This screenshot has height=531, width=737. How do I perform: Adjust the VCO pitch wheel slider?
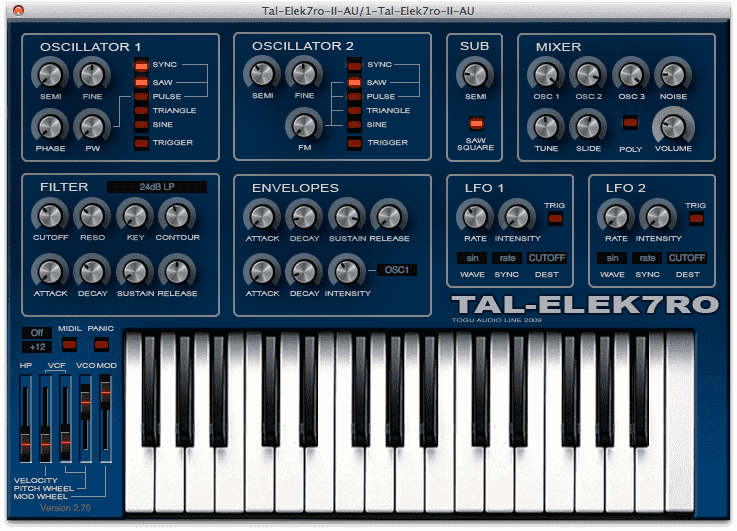click(85, 402)
